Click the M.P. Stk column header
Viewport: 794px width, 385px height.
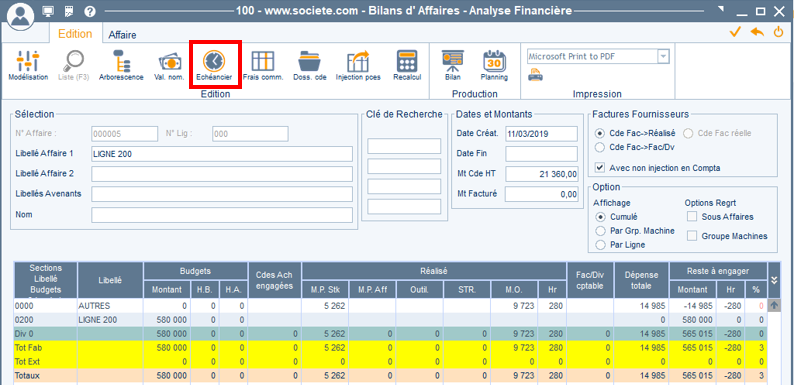(x=325, y=290)
